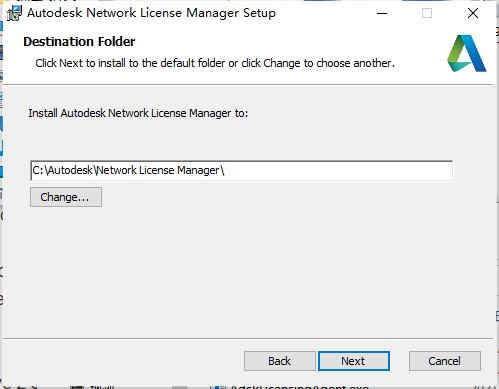Viewport: 499px width, 389px height.
Task: Click the setup installer icon in title bar
Action: [x=14, y=13]
